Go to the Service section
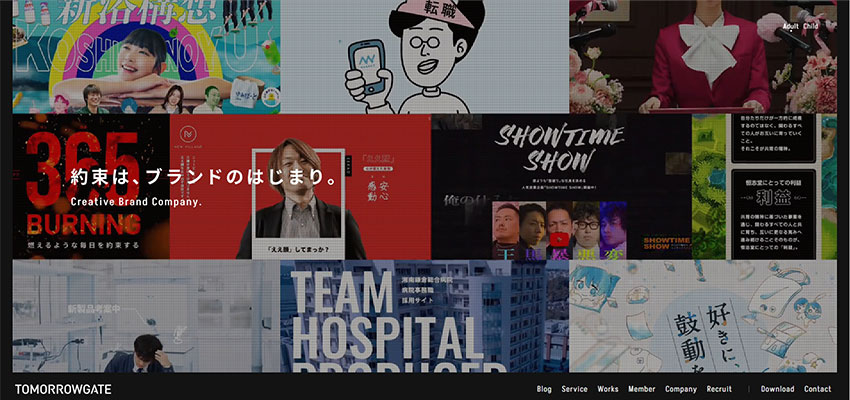 574,389
